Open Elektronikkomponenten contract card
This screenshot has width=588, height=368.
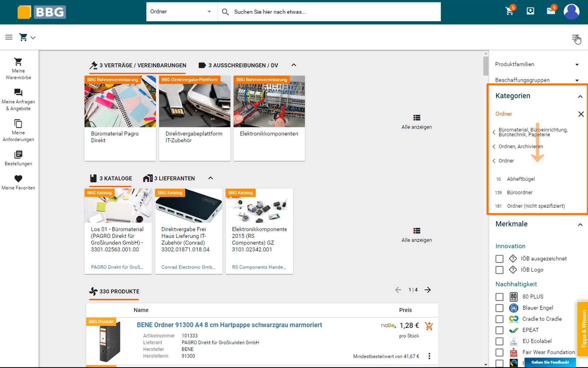pyautogui.click(x=269, y=118)
